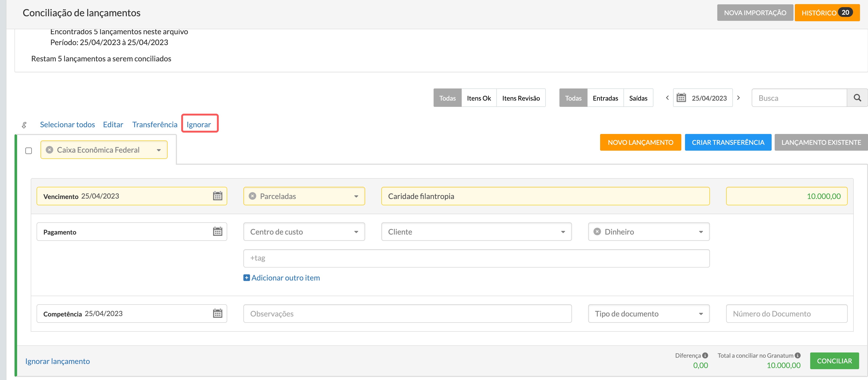Click the Ignorar lançamento link
This screenshot has width=868, height=380.
click(58, 361)
